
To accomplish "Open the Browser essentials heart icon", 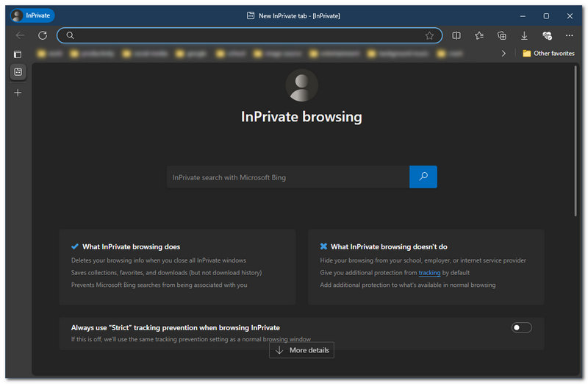I will pos(547,35).
